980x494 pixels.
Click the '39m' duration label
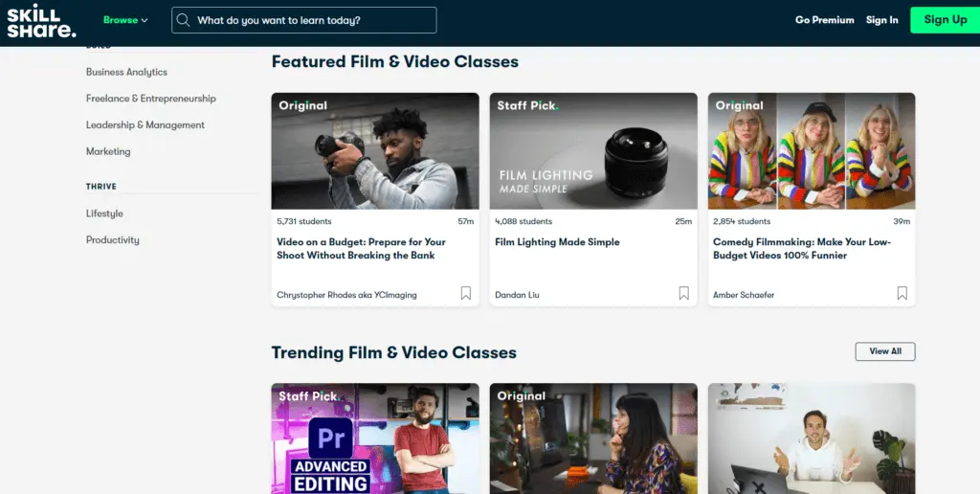[902, 221]
